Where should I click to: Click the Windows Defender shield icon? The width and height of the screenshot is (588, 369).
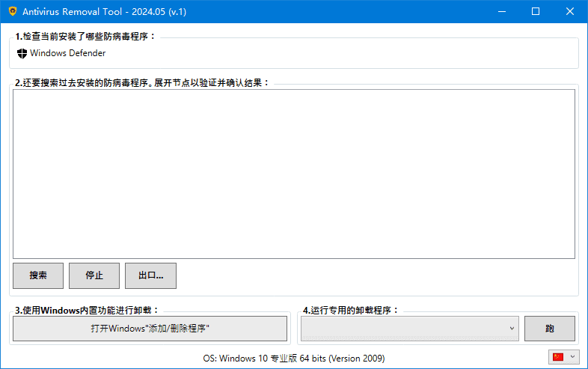click(22, 53)
